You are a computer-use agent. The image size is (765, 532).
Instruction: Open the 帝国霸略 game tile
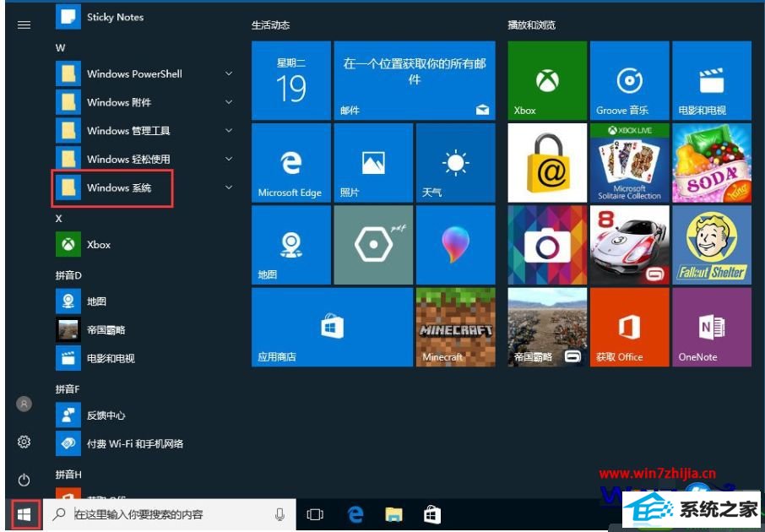point(547,327)
